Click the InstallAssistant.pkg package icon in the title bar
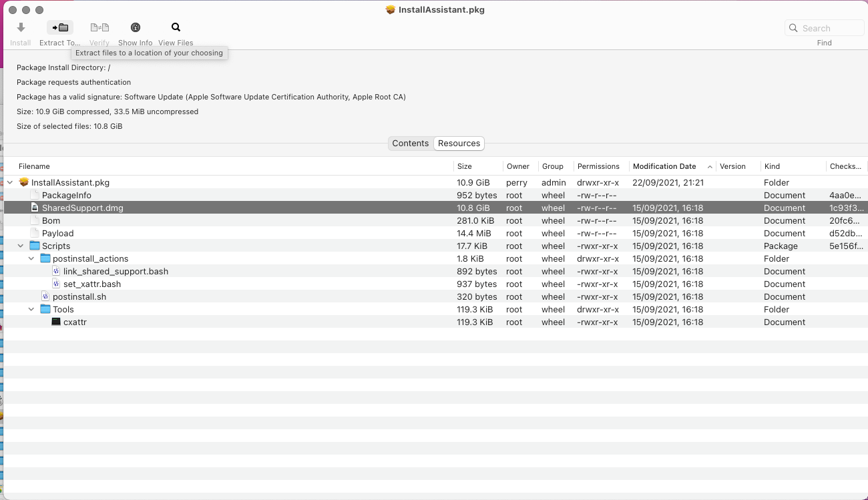868x500 pixels. [391, 10]
